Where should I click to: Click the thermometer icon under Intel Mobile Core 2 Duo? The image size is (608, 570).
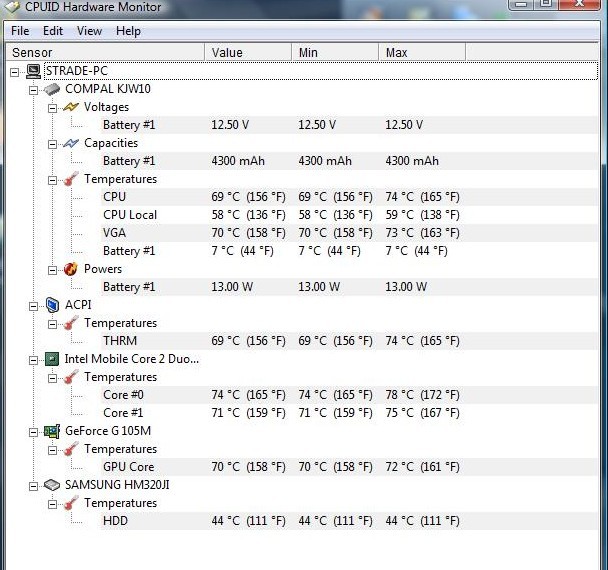tap(71, 377)
